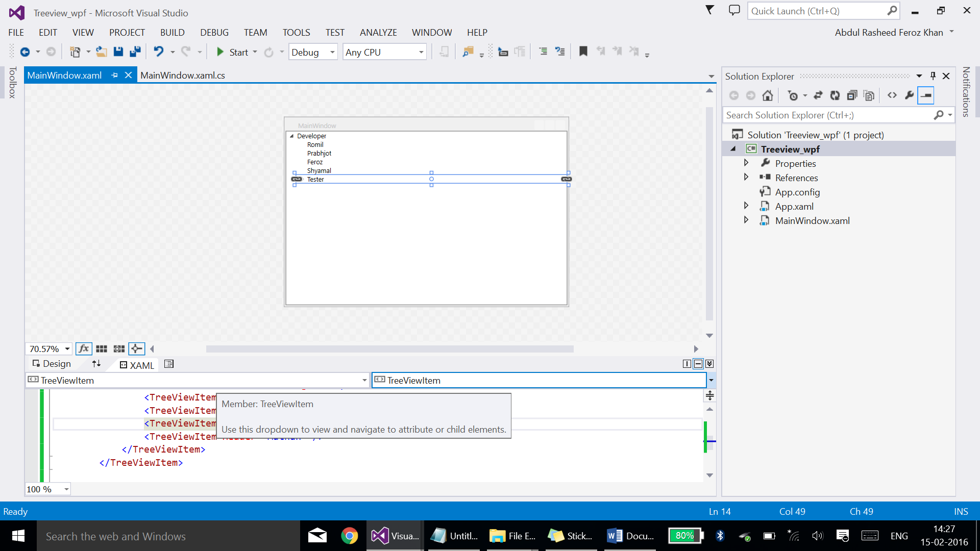Image resolution: width=980 pixels, height=551 pixels.
Task: Click swap panes arrows between Design and XAML
Action: tap(96, 364)
